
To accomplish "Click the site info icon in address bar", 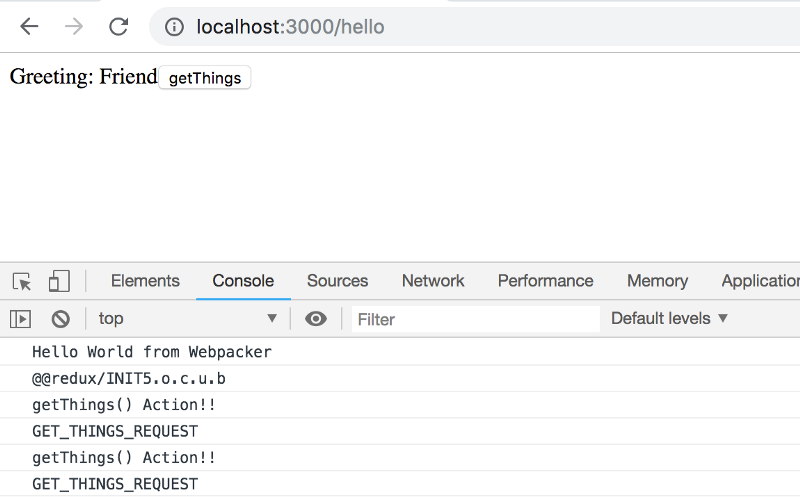I will (x=174, y=27).
